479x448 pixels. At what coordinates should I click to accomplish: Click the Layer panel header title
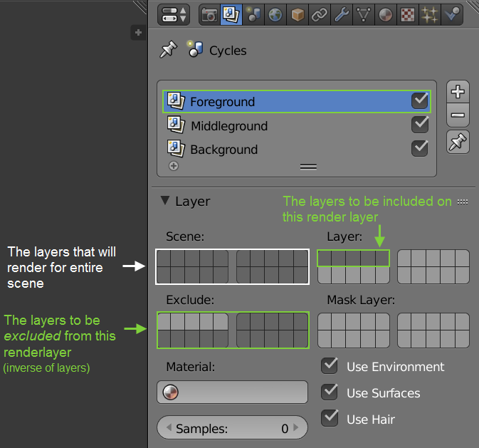coord(192,202)
